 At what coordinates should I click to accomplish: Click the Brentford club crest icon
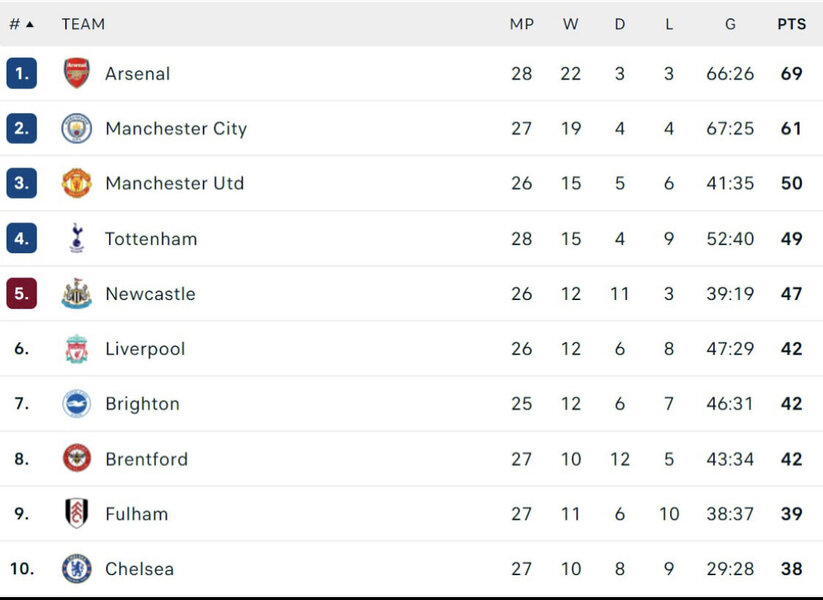(x=77, y=459)
